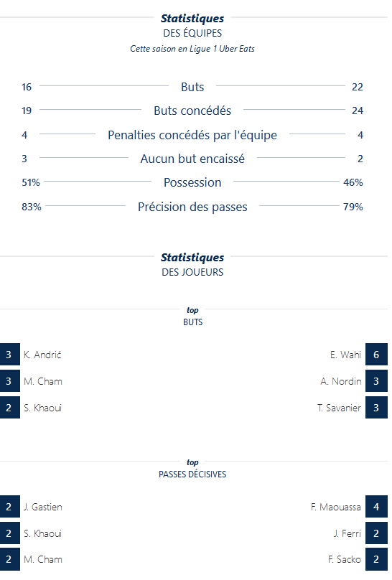Image resolution: width=392 pixels, height=580 pixels.
Task: Select M. Cham in passes décisives list
Action: click(43, 559)
